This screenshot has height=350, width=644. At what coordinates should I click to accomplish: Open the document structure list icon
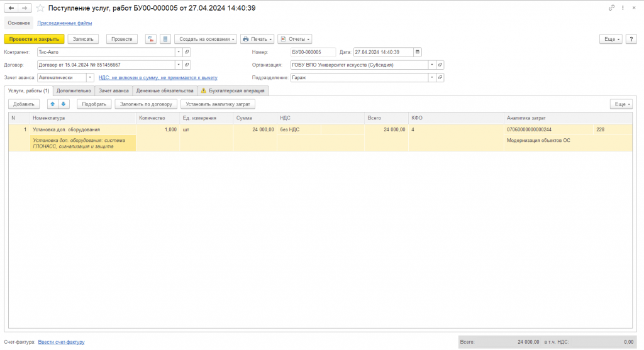click(165, 39)
